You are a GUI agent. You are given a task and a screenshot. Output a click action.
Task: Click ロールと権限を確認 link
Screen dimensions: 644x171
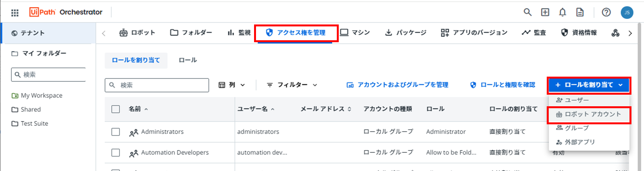503,85
